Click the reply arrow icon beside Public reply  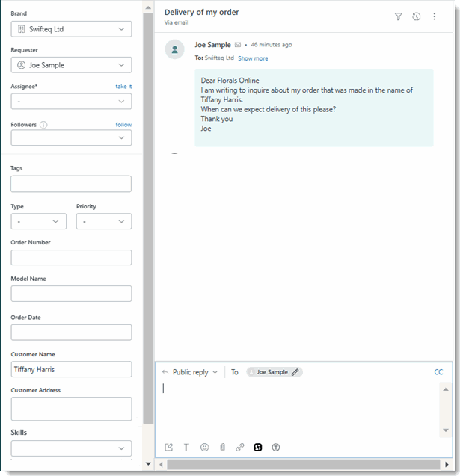tap(165, 372)
